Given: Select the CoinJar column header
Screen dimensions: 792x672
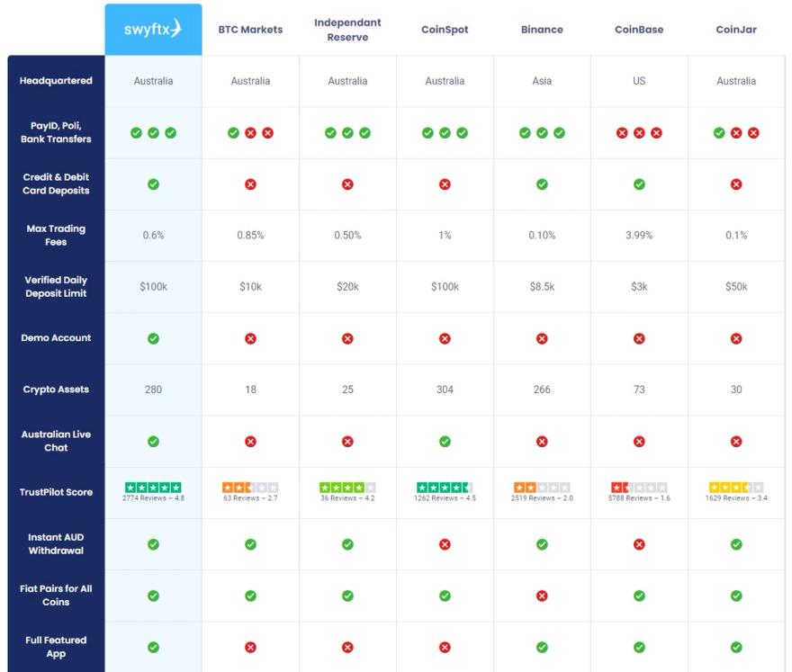Looking at the screenshot, I should [x=736, y=30].
